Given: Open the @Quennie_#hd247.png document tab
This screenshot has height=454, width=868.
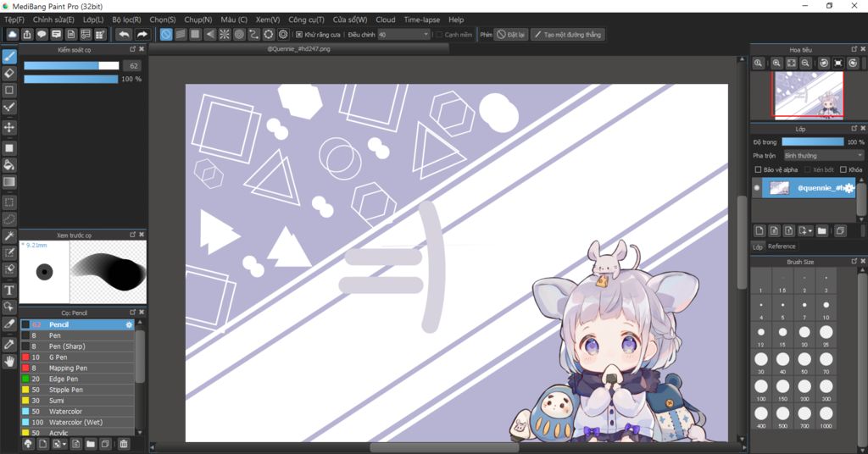Looking at the screenshot, I should (299, 48).
